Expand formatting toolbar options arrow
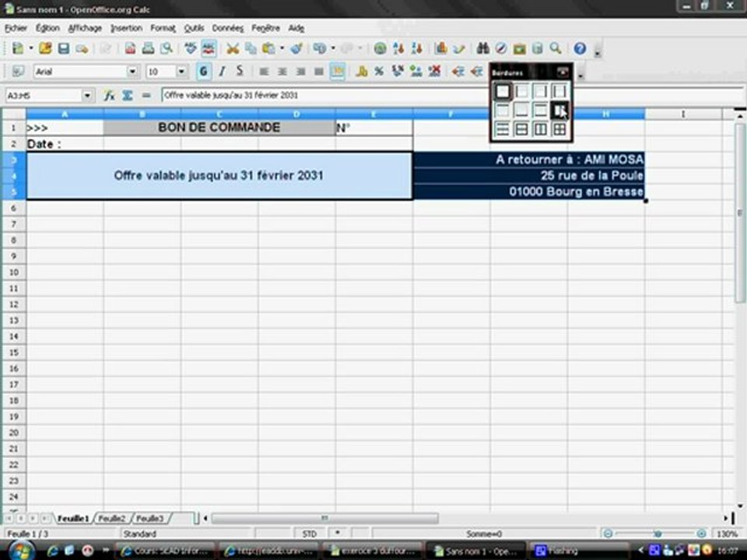Viewport: 747px width, 560px height. (580, 75)
